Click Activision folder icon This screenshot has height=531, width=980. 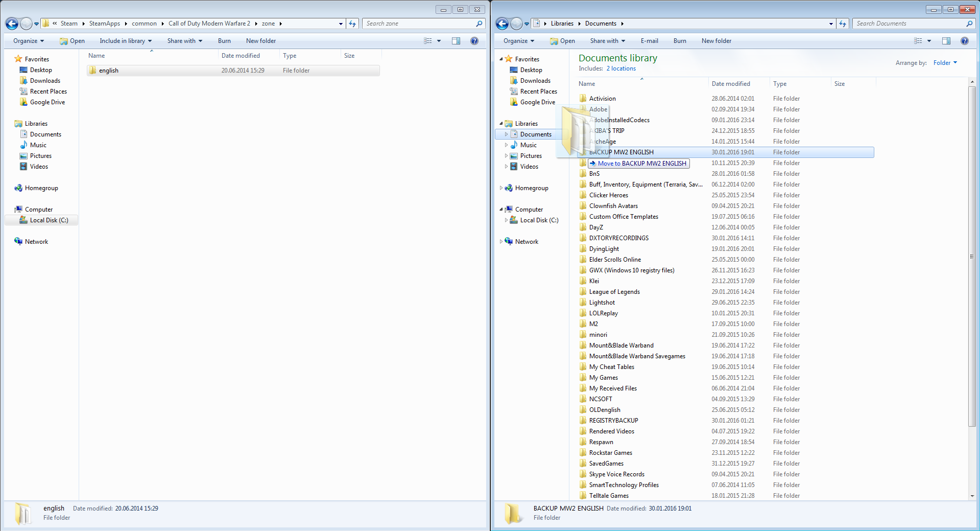pos(583,99)
